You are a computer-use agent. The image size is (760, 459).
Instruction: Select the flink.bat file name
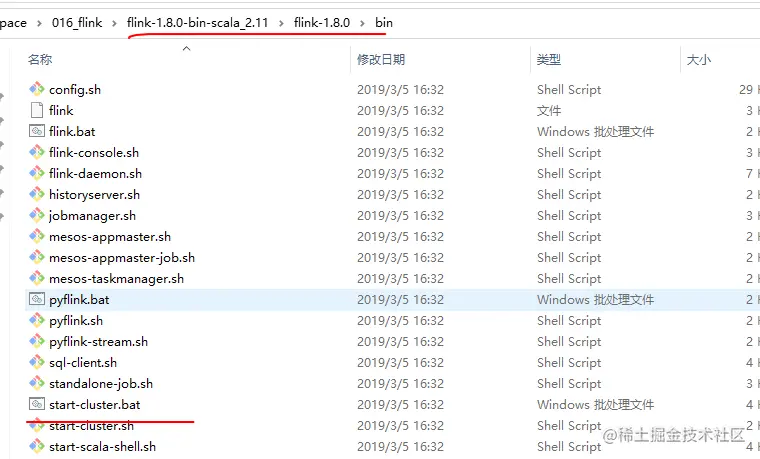pos(72,131)
